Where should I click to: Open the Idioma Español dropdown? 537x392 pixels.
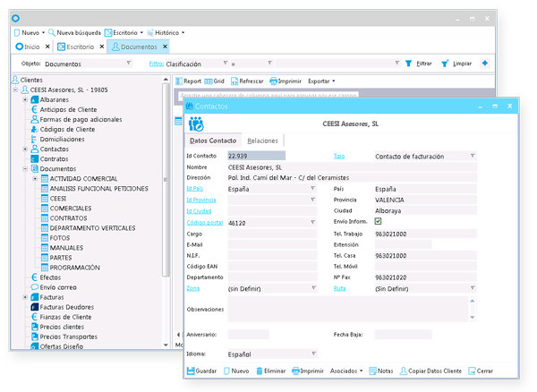314,354
